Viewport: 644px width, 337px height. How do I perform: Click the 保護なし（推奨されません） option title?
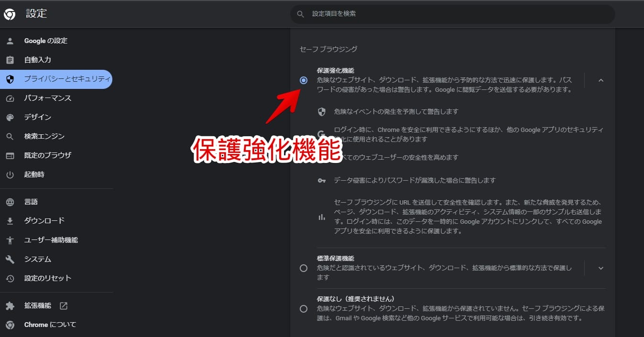click(355, 299)
